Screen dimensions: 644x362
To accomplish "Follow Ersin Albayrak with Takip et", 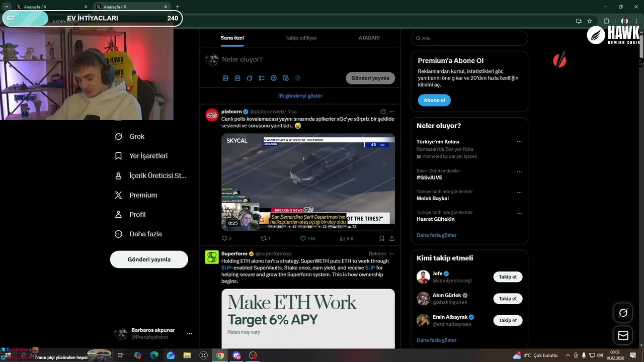I will click(x=508, y=320).
